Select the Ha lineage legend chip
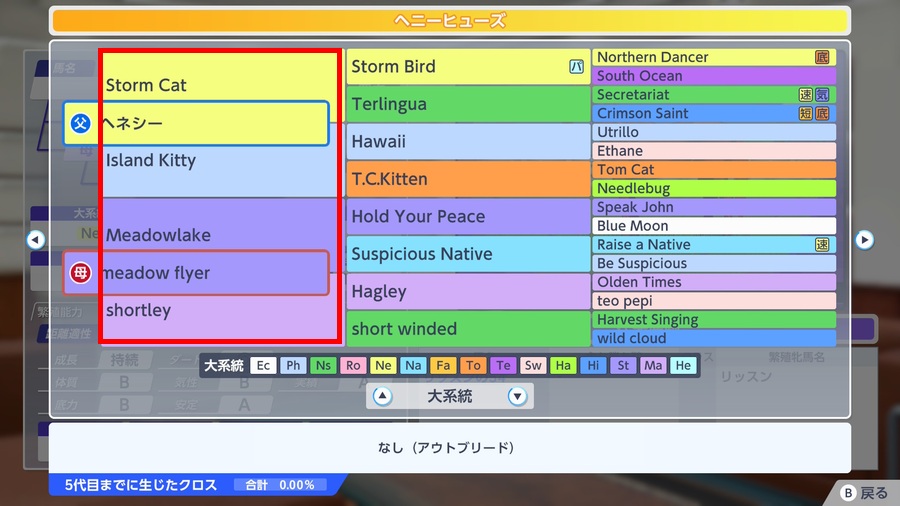Viewport: 900px width, 506px height. [x=563, y=365]
